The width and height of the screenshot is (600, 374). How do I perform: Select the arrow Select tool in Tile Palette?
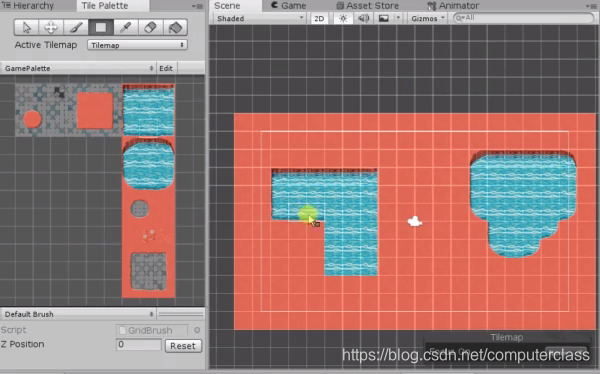pos(26,27)
